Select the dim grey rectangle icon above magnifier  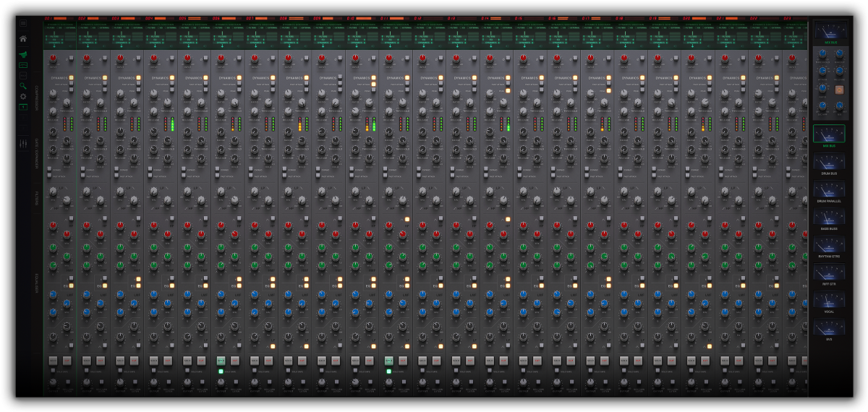pyautogui.click(x=23, y=75)
